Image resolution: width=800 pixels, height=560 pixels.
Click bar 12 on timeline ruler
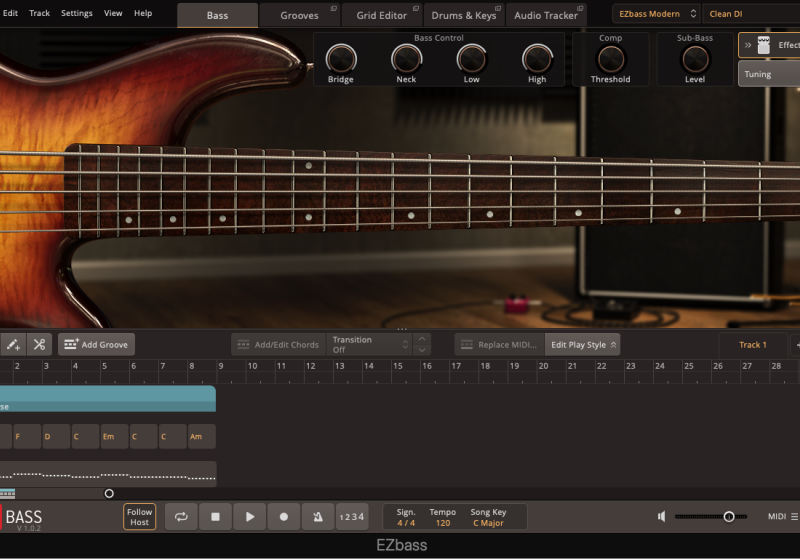pos(310,366)
